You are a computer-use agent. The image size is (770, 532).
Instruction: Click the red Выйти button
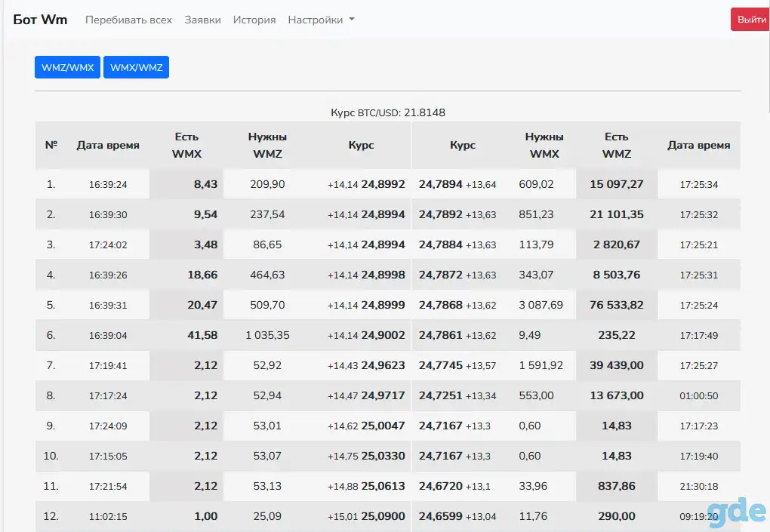(x=751, y=20)
